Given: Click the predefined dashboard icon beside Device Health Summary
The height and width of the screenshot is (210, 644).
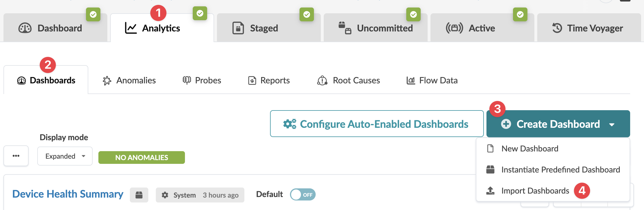Looking at the screenshot, I should 139,195.
